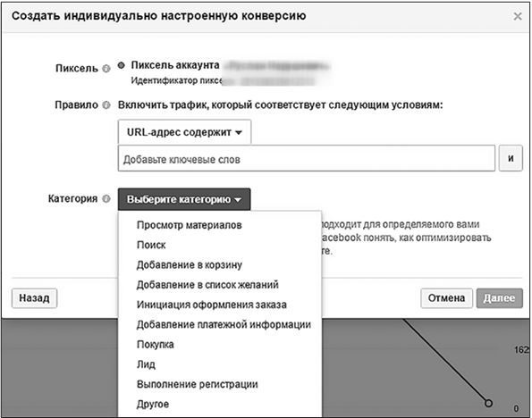The height and width of the screenshot is (418, 532).
Task: Select Добавление в список желаний option
Action: (x=207, y=285)
